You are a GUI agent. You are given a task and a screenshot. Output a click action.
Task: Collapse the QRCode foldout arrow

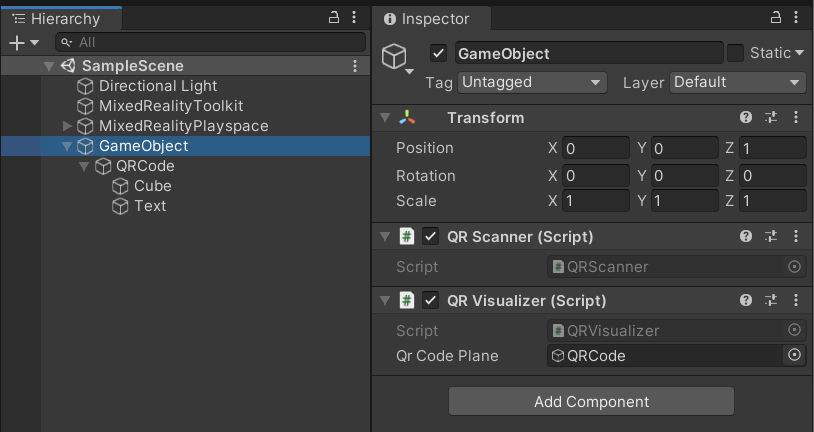(84, 167)
